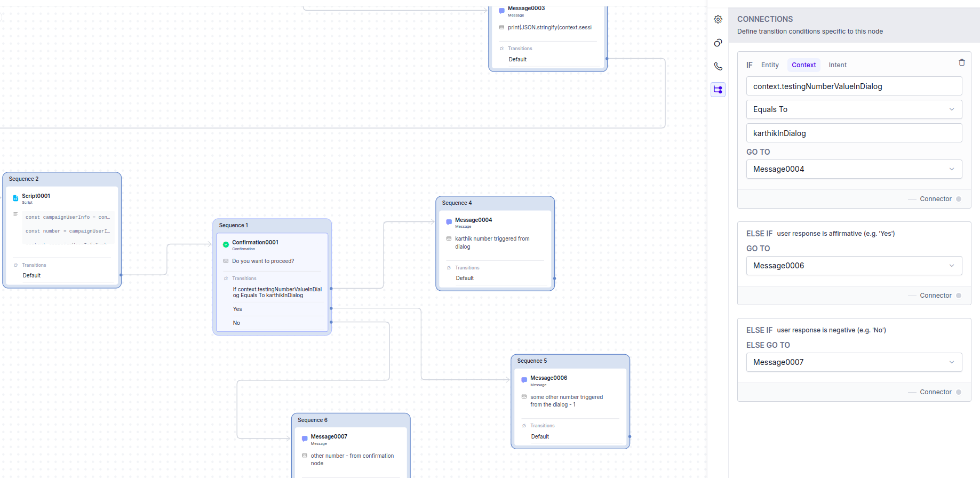Delete the IF condition with trash icon
Screen dimensions: 980x478
pyautogui.click(x=962, y=62)
